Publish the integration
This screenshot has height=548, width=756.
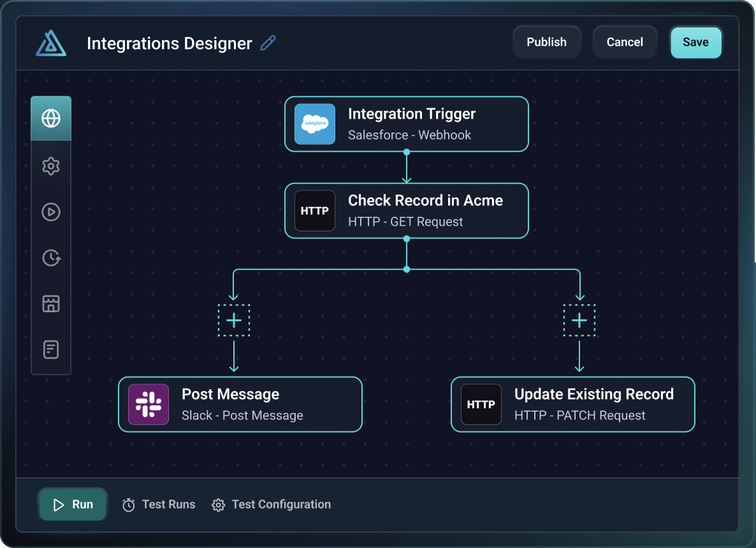(546, 41)
